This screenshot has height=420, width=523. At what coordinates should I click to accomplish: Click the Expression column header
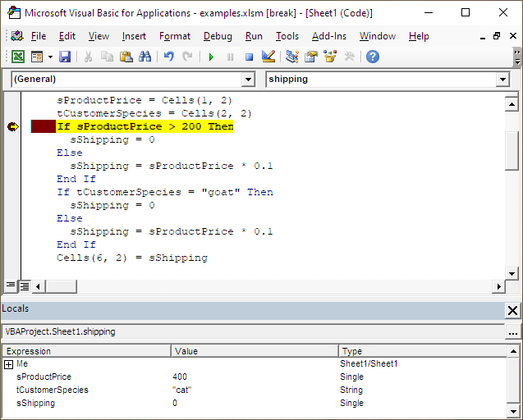(87, 351)
